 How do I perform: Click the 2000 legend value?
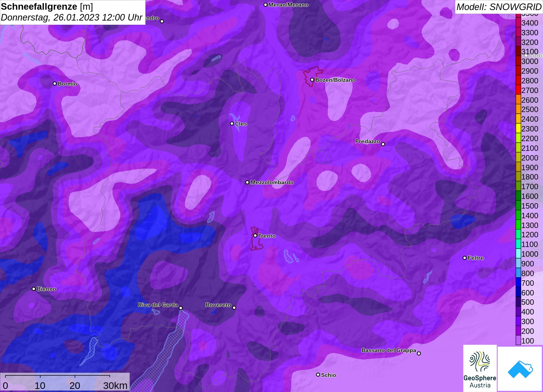(530, 158)
